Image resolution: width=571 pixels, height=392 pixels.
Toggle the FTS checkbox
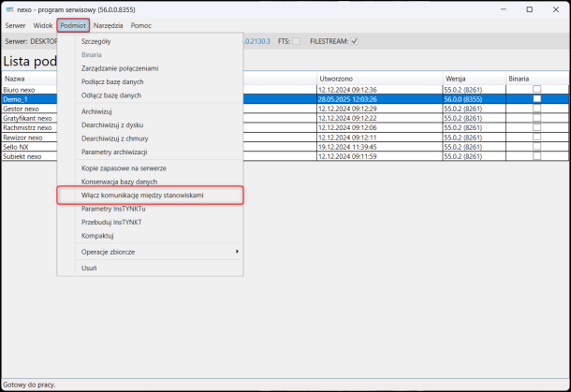pos(296,41)
